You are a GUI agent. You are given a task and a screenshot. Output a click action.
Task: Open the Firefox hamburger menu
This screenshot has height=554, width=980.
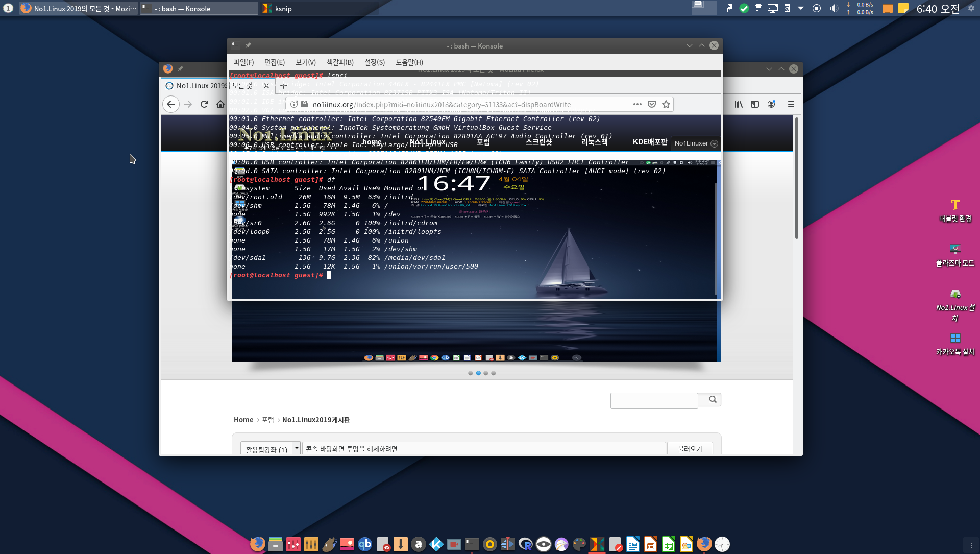pos(791,104)
